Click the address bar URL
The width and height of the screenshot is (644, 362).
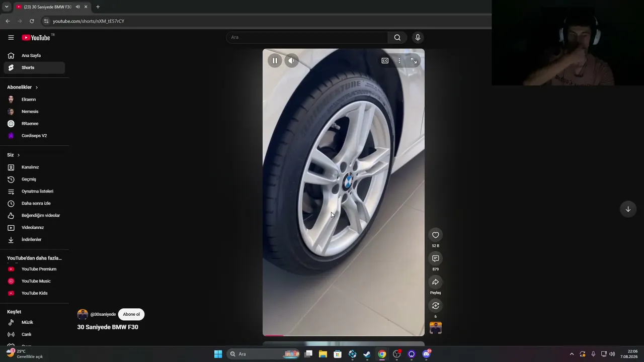pos(89,21)
